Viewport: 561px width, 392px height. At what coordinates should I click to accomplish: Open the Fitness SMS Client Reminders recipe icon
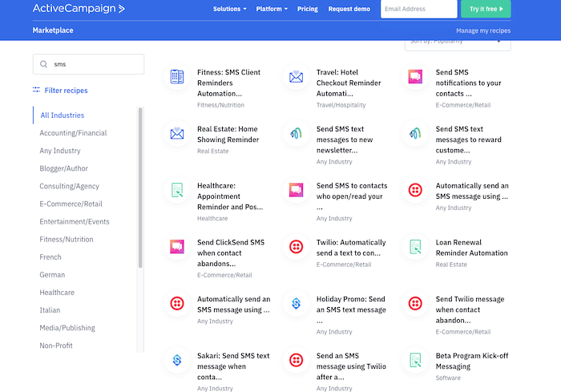[x=177, y=77]
